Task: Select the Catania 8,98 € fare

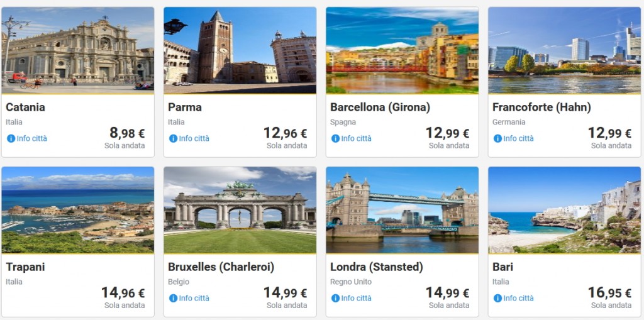Action: [127, 133]
